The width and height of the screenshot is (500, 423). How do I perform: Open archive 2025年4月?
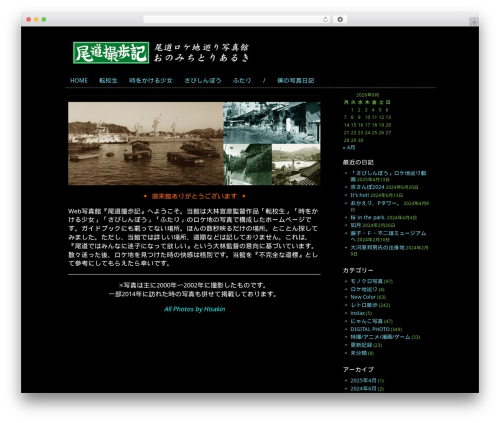click(364, 380)
